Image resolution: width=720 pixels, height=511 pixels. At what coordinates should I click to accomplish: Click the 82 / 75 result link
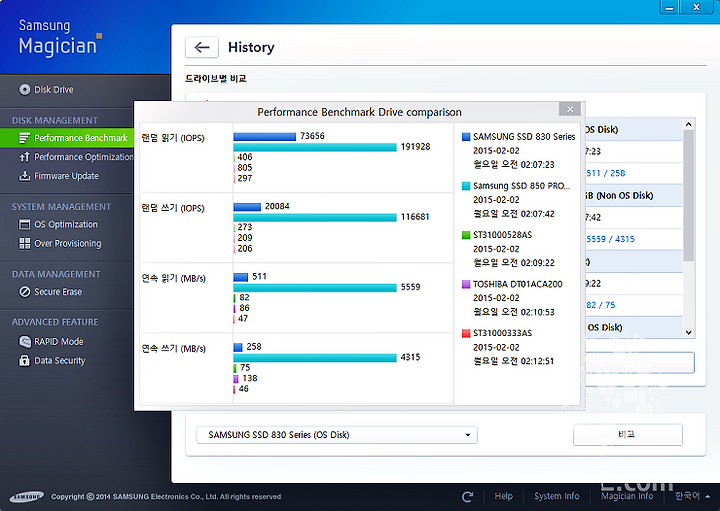(x=601, y=305)
